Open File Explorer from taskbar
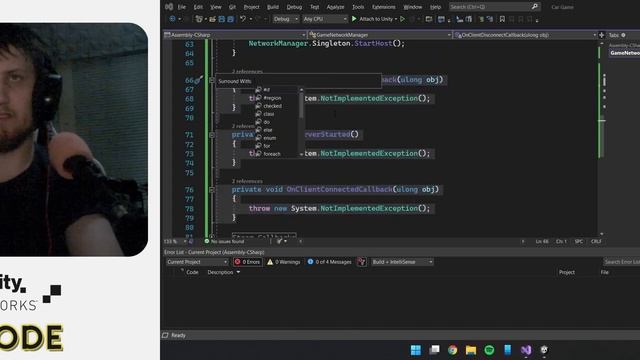 tap(471, 350)
